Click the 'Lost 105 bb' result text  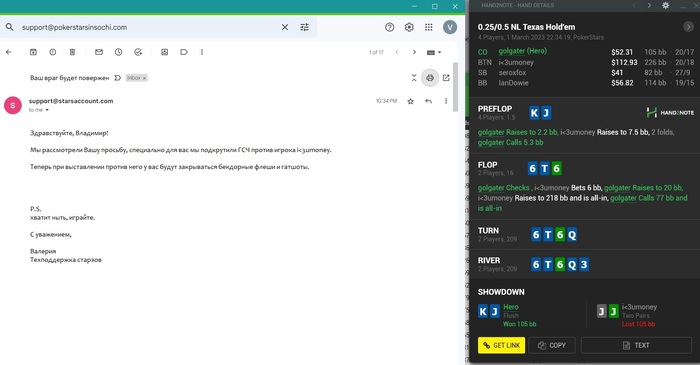point(638,324)
